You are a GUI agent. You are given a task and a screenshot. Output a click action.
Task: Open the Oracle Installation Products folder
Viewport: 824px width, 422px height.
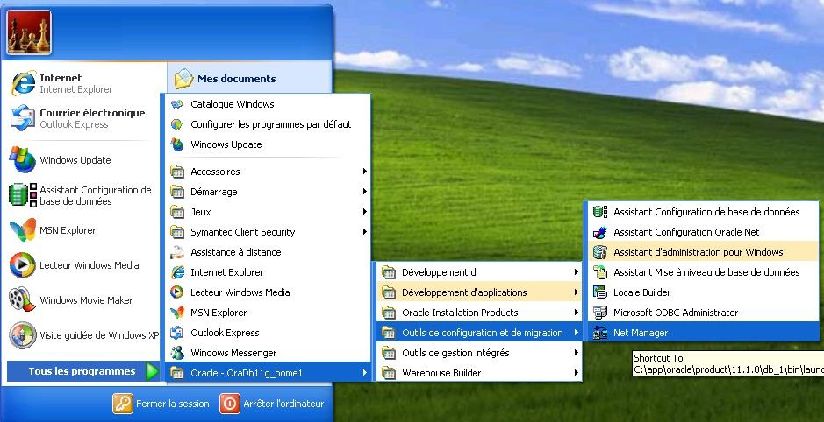479,313
